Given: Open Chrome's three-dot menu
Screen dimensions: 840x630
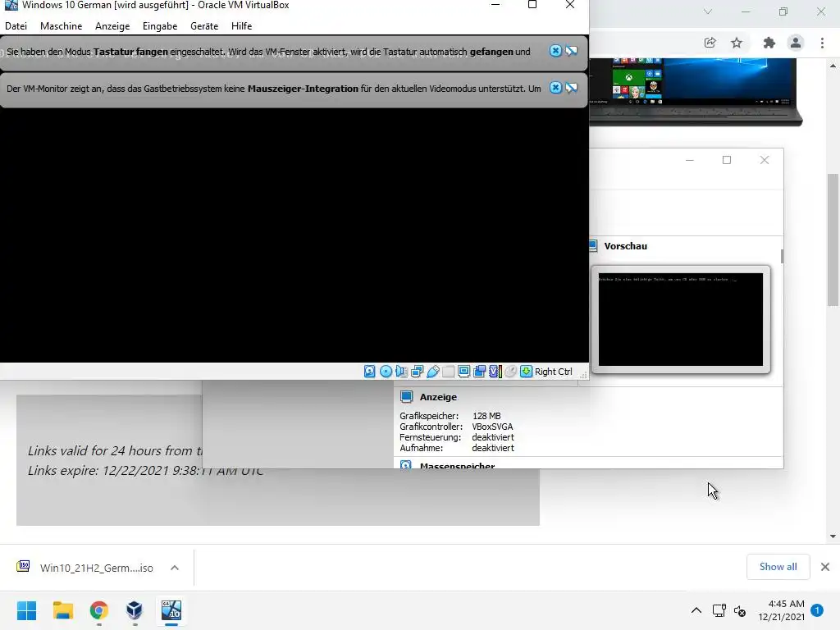Looking at the screenshot, I should [x=822, y=43].
